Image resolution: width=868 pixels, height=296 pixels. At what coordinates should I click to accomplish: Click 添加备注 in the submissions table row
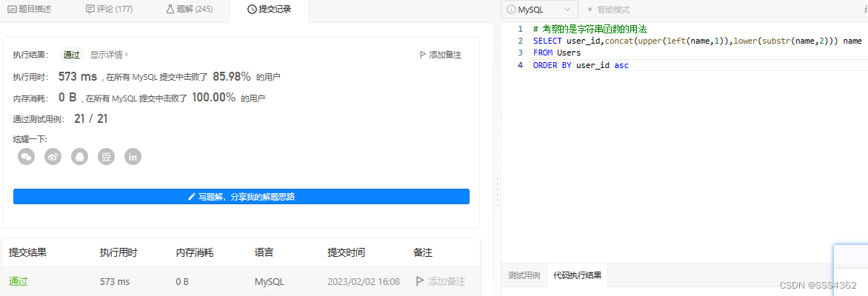441,281
